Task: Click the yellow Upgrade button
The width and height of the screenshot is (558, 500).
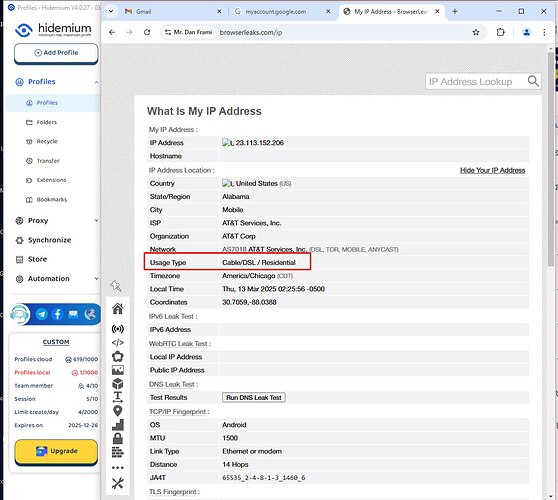Action: (56, 451)
